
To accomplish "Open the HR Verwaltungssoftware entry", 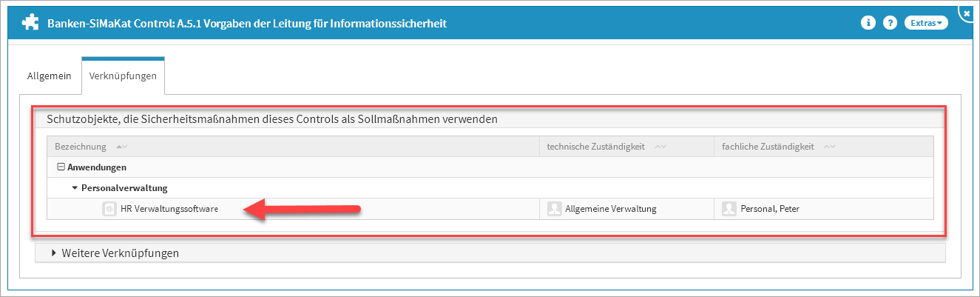I will pos(169,209).
